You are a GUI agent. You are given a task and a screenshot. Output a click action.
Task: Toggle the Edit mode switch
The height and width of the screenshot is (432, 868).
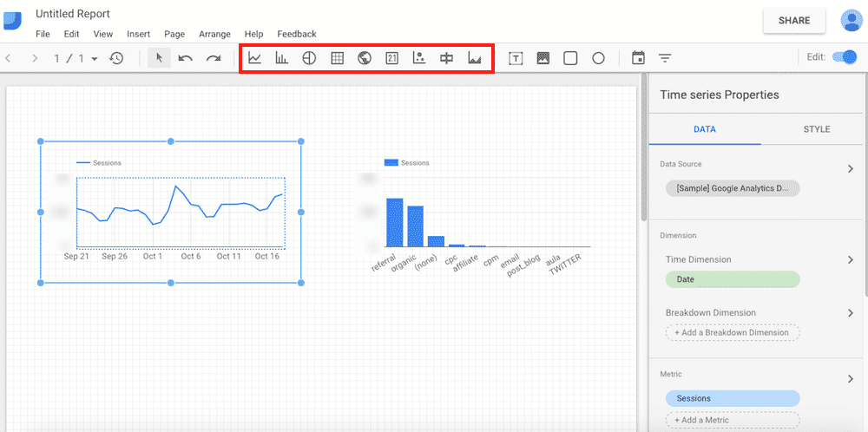[x=843, y=57]
